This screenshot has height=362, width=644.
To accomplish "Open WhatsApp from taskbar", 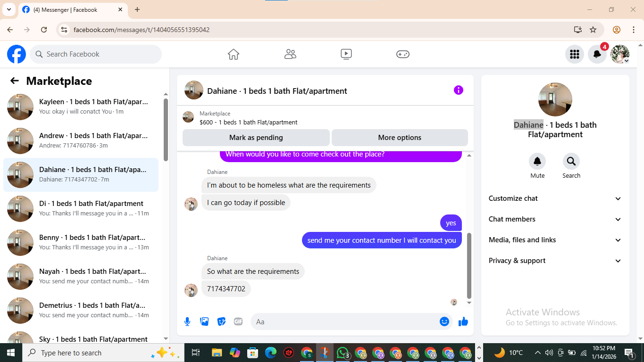I will [x=343, y=353].
